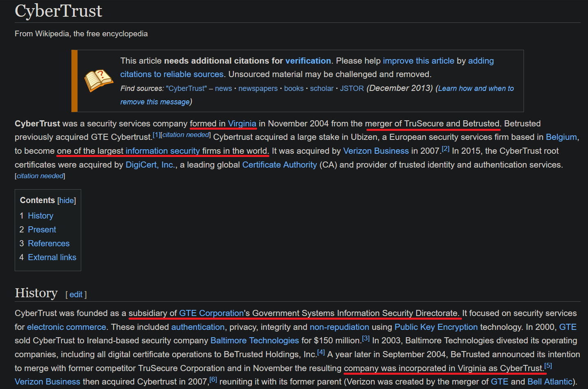
Task: Jump to Present section in Contents
Action: tap(42, 230)
